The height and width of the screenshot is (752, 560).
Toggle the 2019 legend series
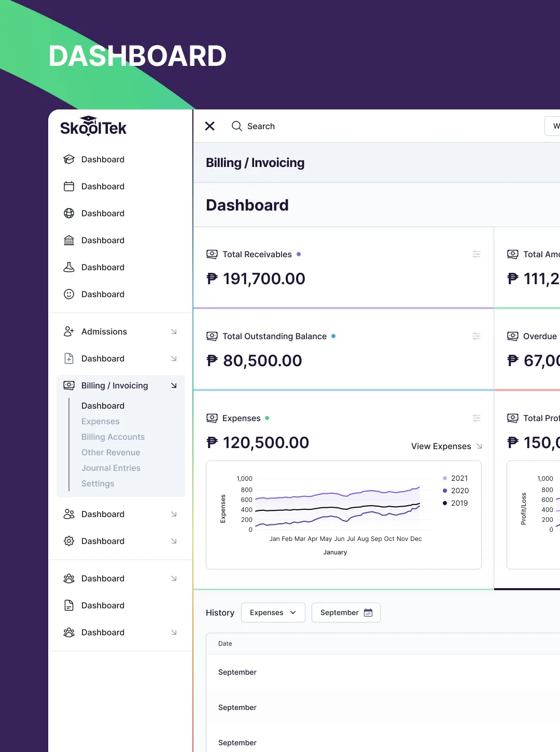point(455,503)
